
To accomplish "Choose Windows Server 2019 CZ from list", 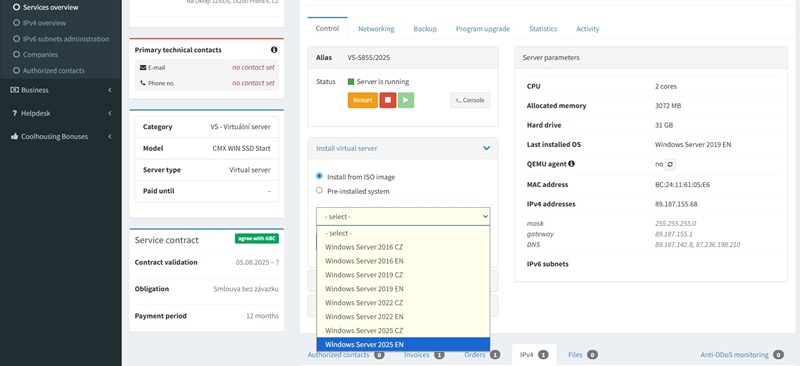I will [x=403, y=275].
